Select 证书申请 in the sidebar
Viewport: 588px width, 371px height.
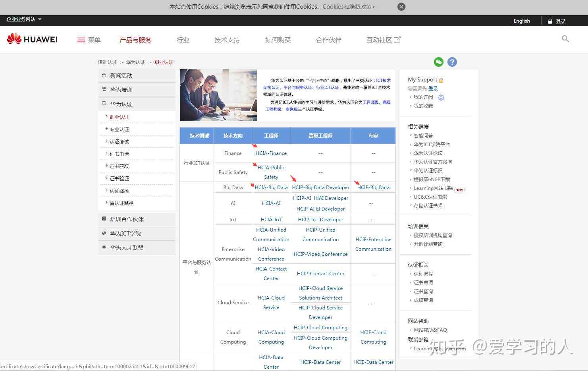coord(119,154)
